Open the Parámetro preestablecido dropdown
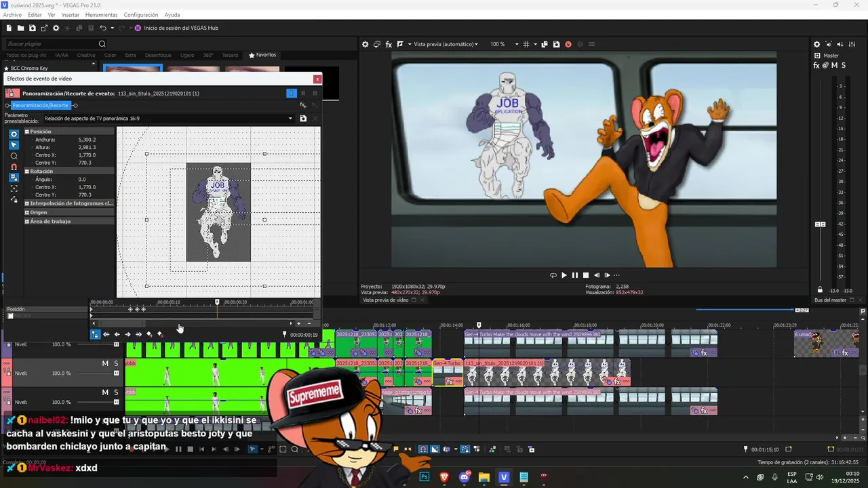Screen dimensions: 868x488 click(x=290, y=119)
